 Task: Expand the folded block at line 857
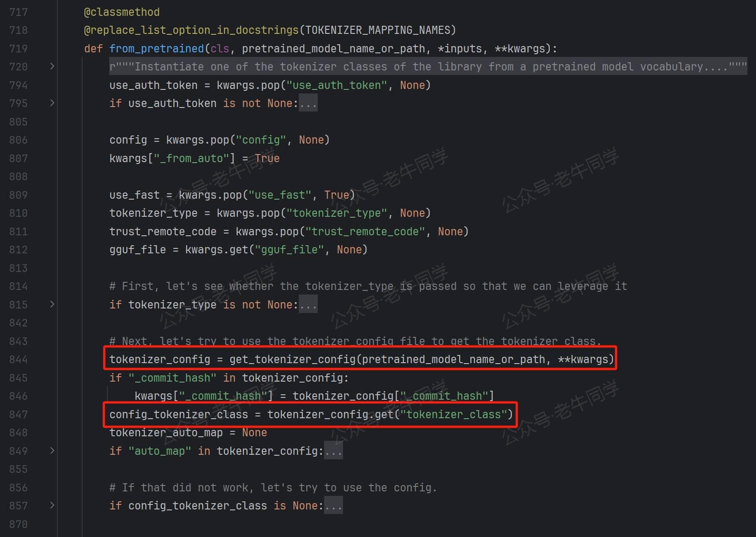[x=52, y=505]
